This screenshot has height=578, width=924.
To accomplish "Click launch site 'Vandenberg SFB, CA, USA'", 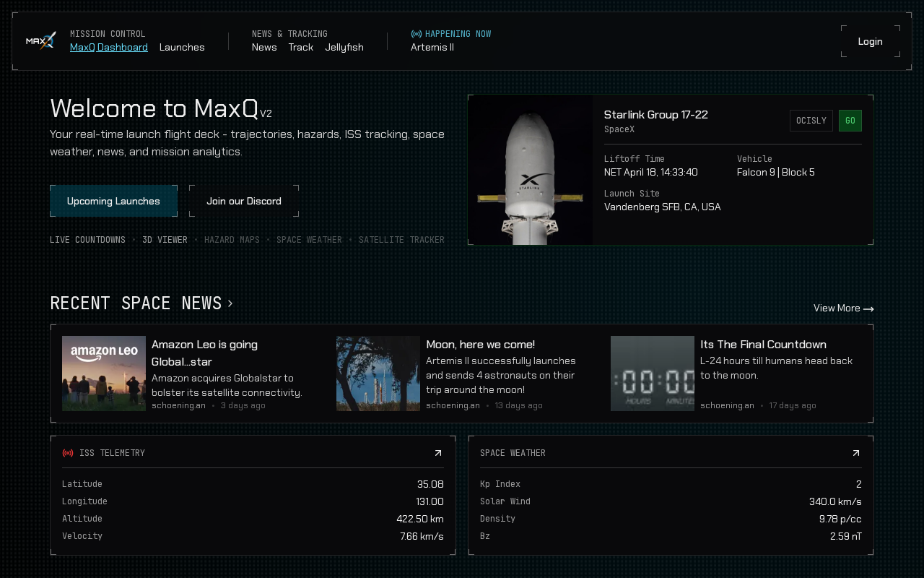I will click(x=663, y=207).
